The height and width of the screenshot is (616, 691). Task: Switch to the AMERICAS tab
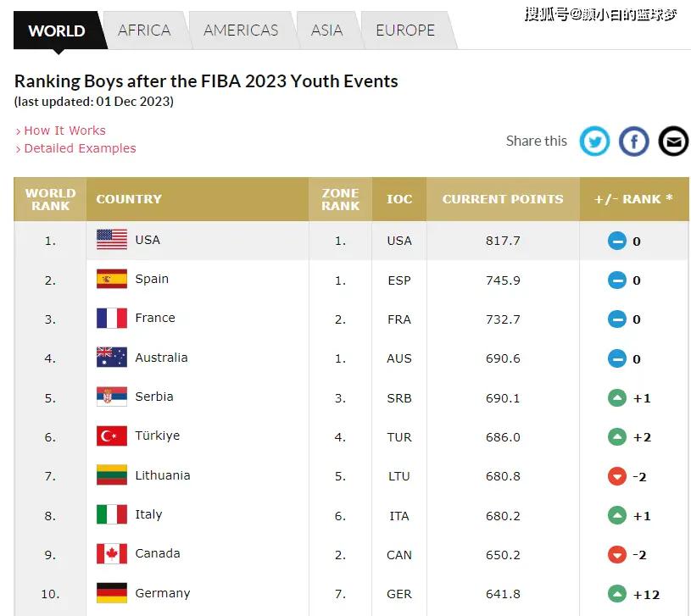[241, 31]
